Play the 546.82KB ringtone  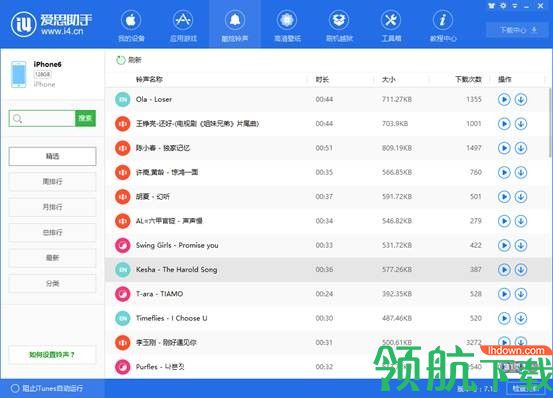pos(504,221)
